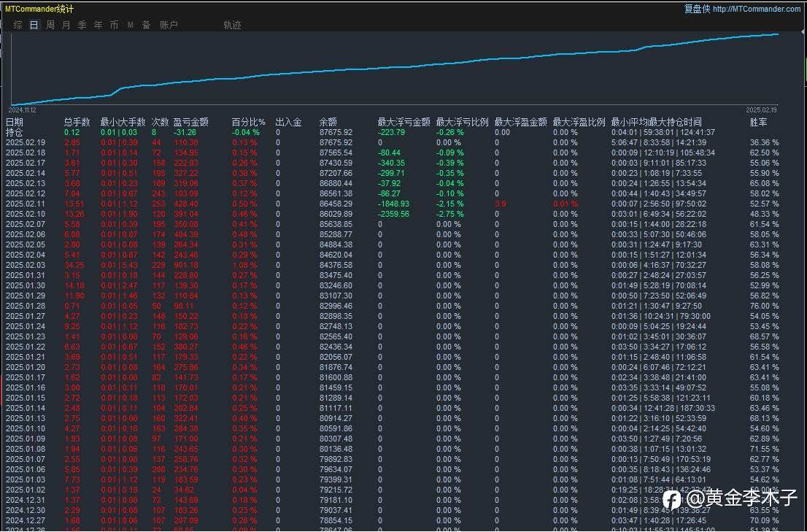The height and width of the screenshot is (532, 807).
Task: Click the 最大浮盈金额 column header
Action: click(x=521, y=122)
